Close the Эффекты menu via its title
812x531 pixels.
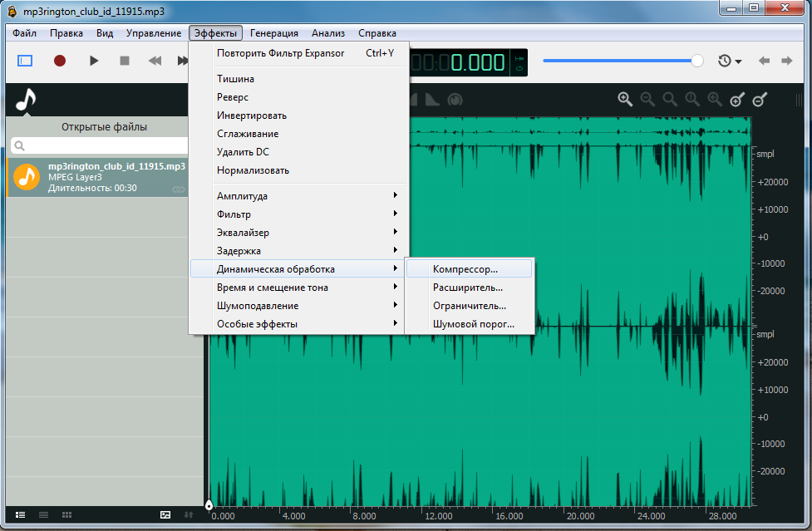pos(215,32)
